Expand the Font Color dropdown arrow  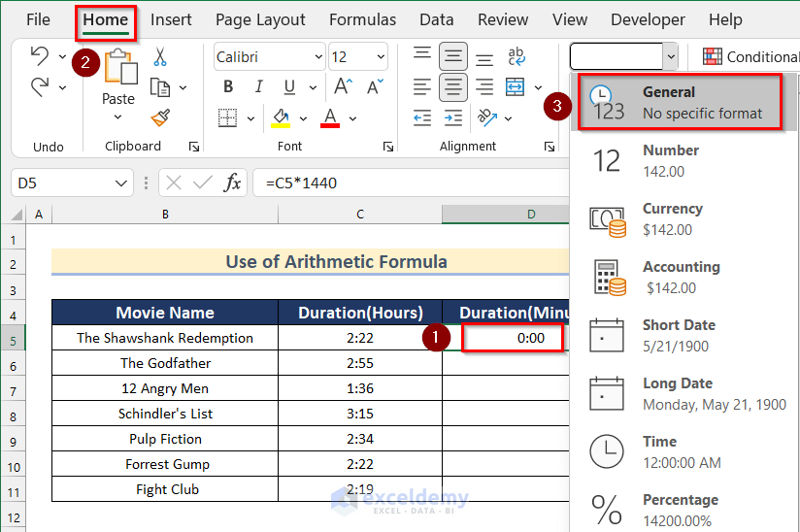point(352,118)
